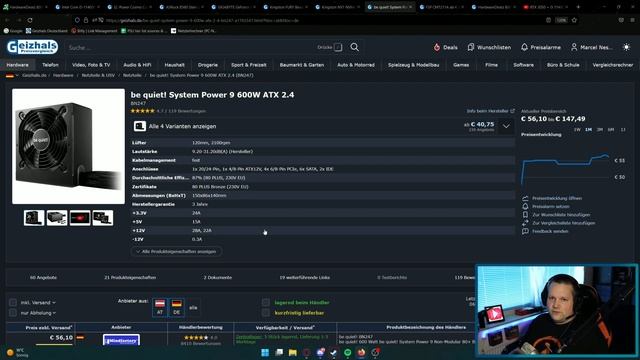Open Firefox from the taskbar
The image size is (640, 360).
[x=361, y=353]
